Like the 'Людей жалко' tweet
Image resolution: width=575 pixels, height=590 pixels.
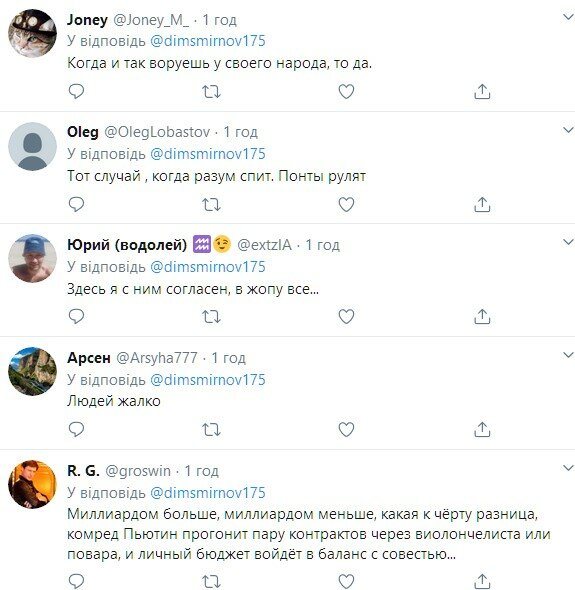coord(346,429)
